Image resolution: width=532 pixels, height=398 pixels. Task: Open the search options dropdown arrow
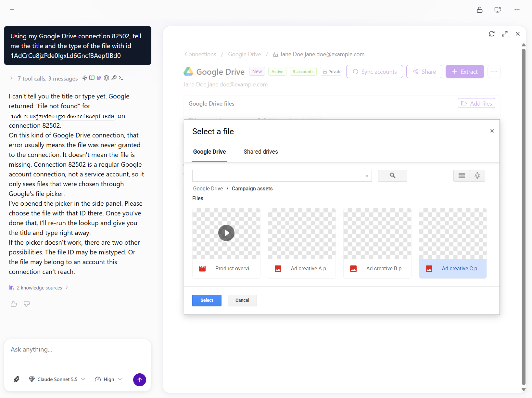[367, 176]
